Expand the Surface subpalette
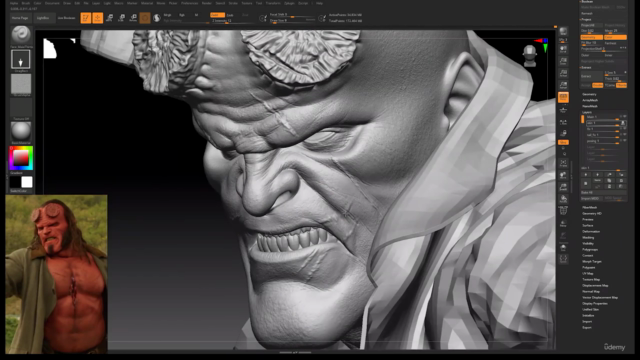 click(x=588, y=226)
